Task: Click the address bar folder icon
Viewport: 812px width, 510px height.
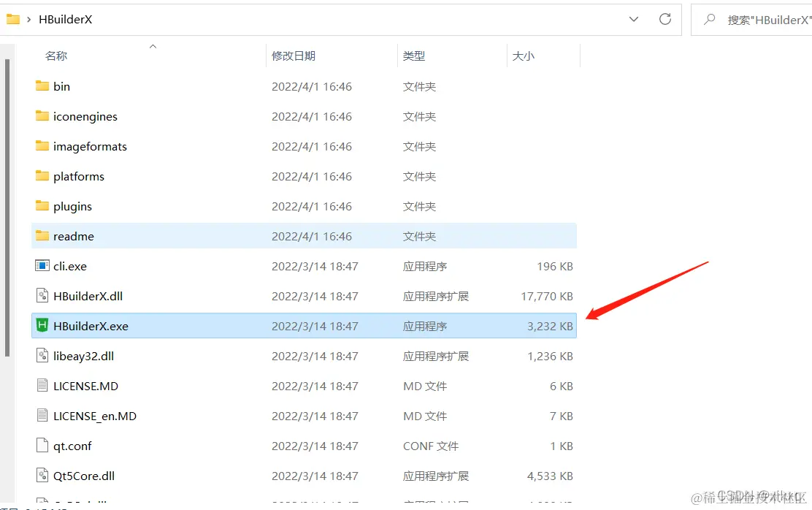Action: 13,20
